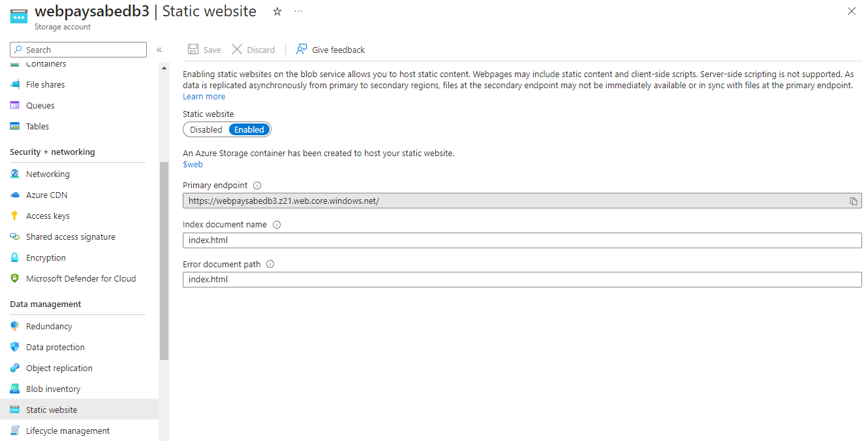This screenshot has height=441, width=868.
Task: Click the Networking icon
Action: pyautogui.click(x=15, y=174)
